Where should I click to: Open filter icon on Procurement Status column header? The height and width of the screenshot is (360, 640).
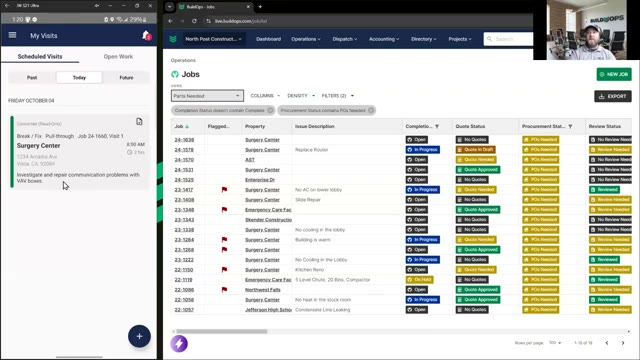click(x=570, y=127)
